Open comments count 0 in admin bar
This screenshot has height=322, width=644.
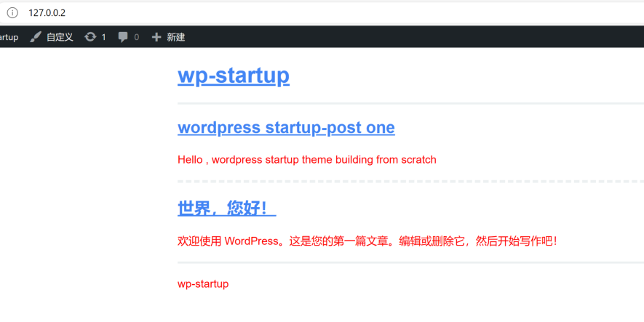(136, 37)
